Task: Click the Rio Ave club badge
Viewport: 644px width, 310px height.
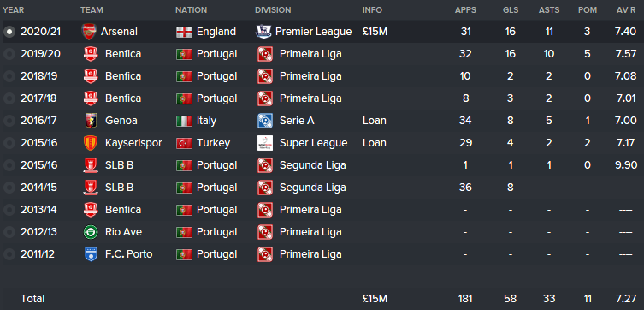Action: 91,232
